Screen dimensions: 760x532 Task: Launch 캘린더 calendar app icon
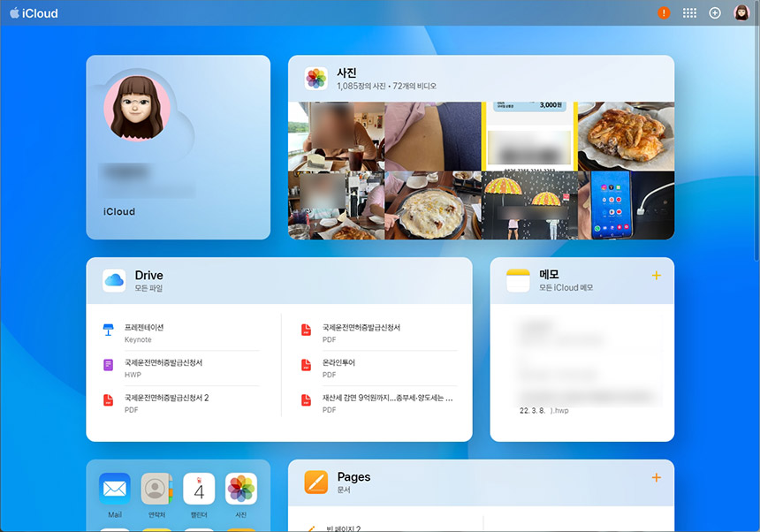pos(199,489)
